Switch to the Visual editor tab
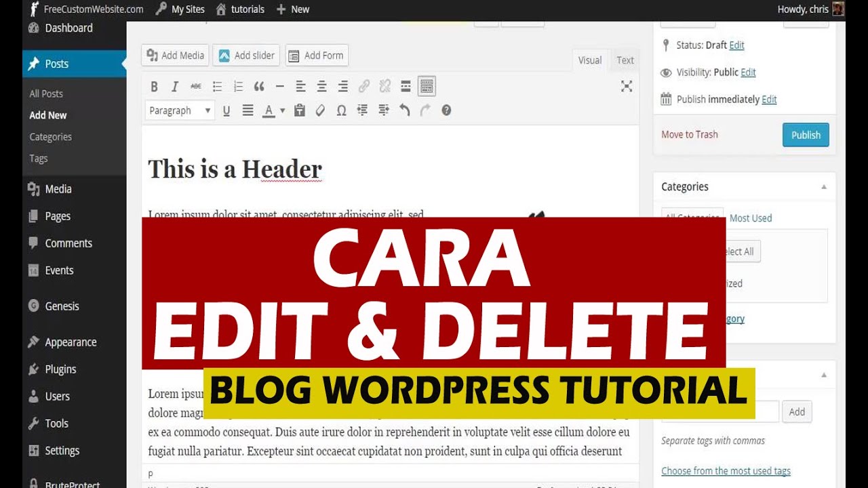The image size is (868, 488). coord(590,60)
